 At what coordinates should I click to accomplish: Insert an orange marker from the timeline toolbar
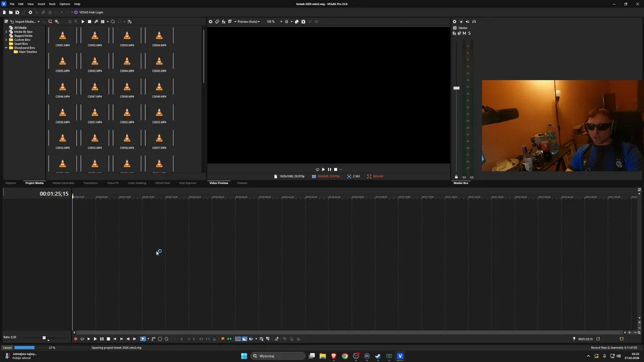coord(222,339)
